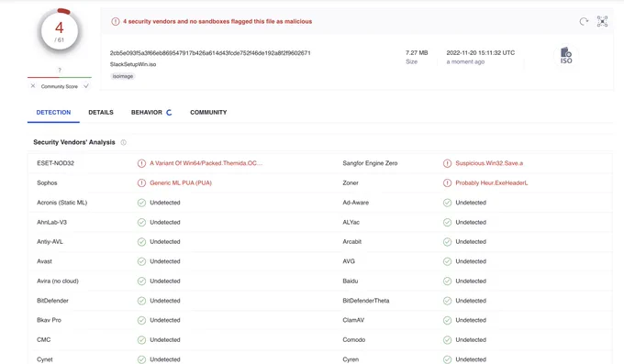The width and height of the screenshot is (624, 364).
Task: Vote positive with the community score checkmark
Action: [x=86, y=86]
